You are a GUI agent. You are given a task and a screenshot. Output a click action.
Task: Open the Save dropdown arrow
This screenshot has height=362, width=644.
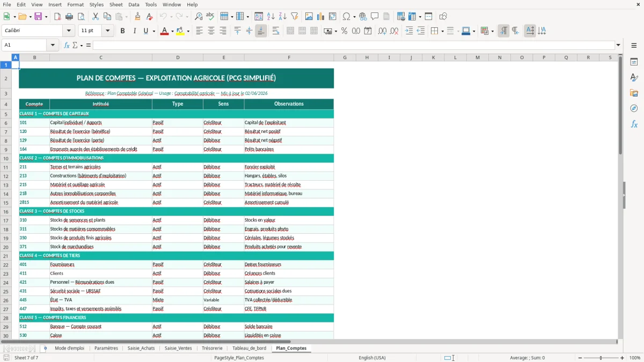coord(46,17)
